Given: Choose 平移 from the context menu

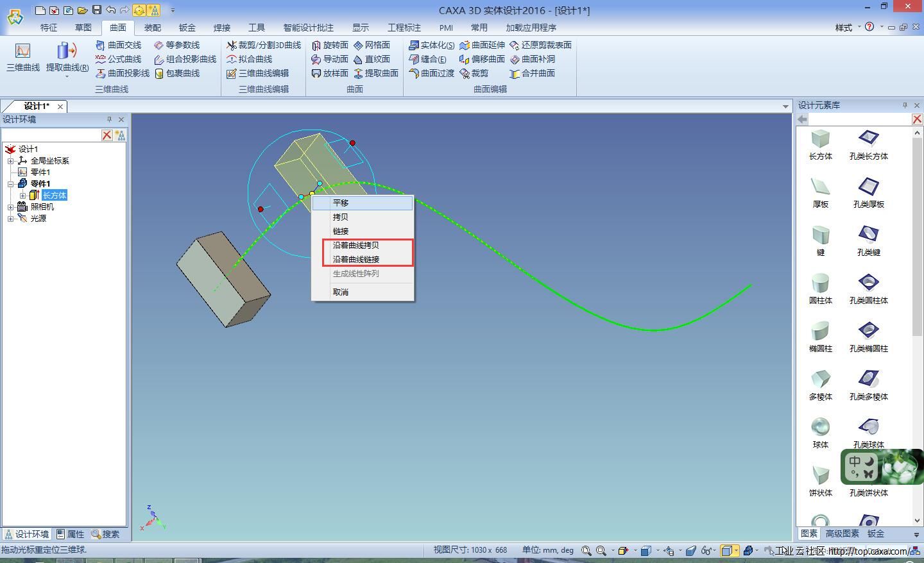Looking at the screenshot, I should (x=363, y=203).
